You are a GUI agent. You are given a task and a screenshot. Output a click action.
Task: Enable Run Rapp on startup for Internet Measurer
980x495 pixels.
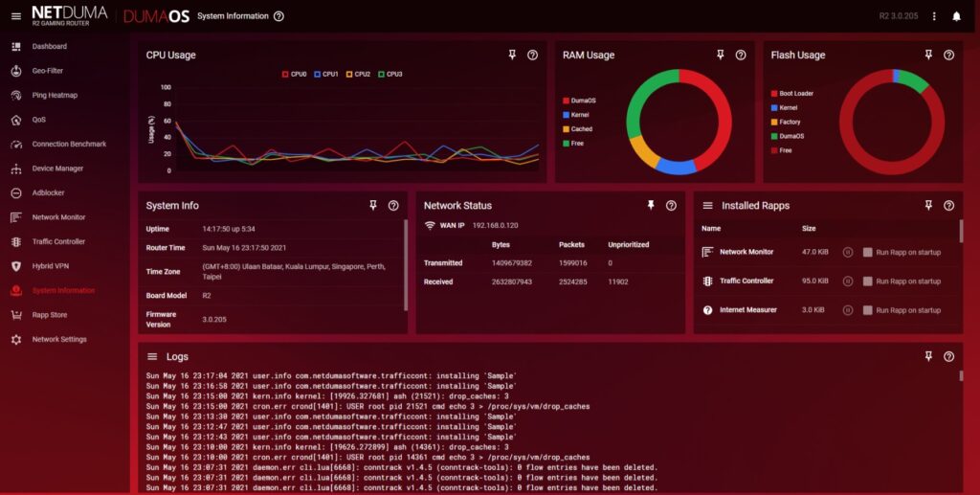pos(867,310)
